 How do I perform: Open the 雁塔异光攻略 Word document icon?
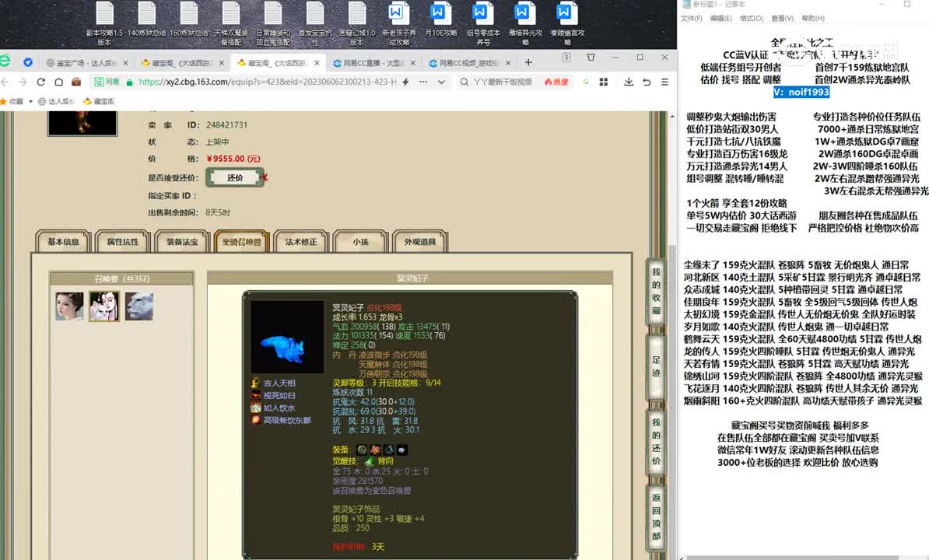(525, 23)
